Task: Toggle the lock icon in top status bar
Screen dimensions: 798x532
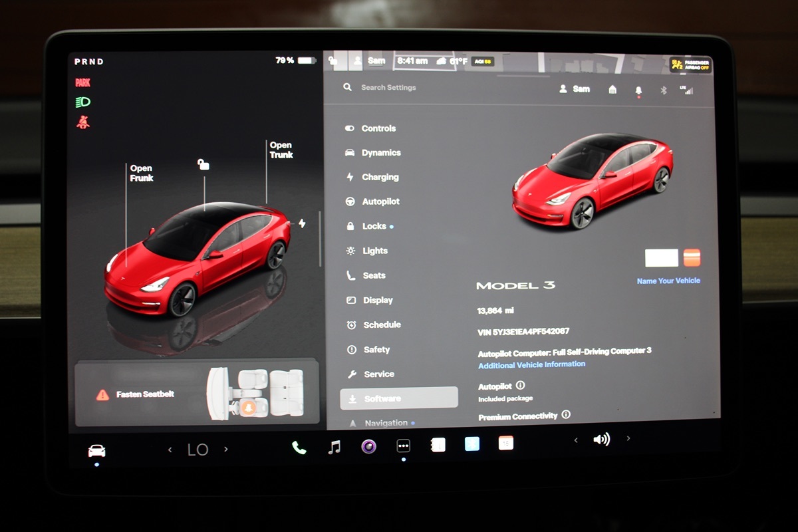Action: pyautogui.click(x=334, y=61)
